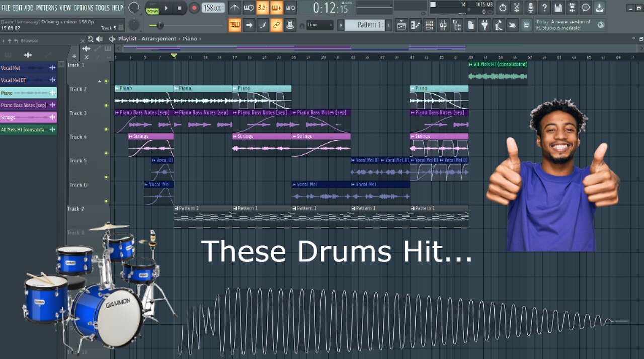Mute Track 5 with its green light
The width and height of the screenshot is (644, 359).
[106, 177]
